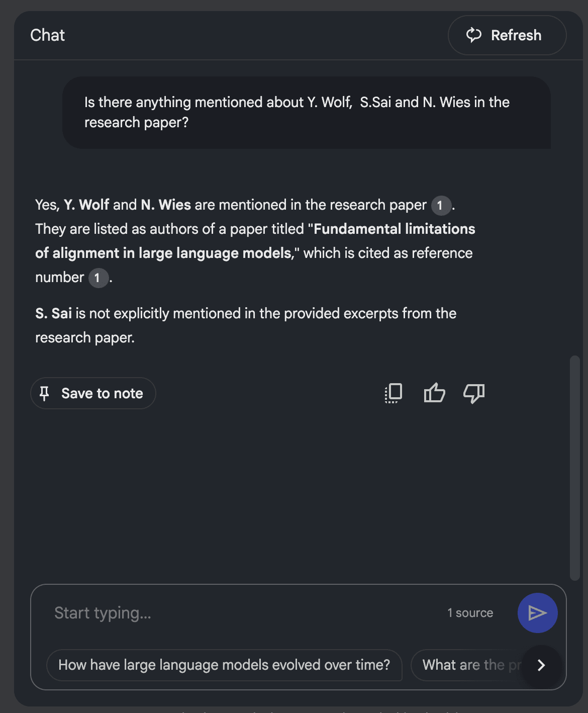Click the circular arrow icon beside Refresh
Image resolution: width=588 pixels, height=713 pixels.
[474, 35]
